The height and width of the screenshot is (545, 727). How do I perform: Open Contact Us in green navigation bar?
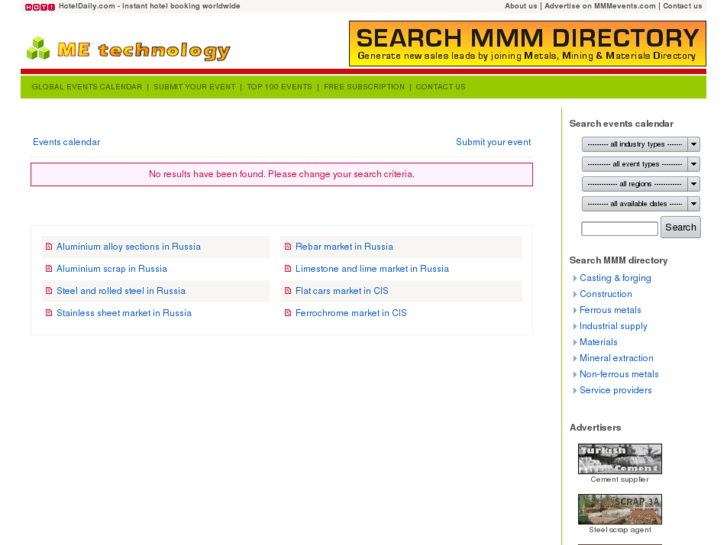pos(440,87)
